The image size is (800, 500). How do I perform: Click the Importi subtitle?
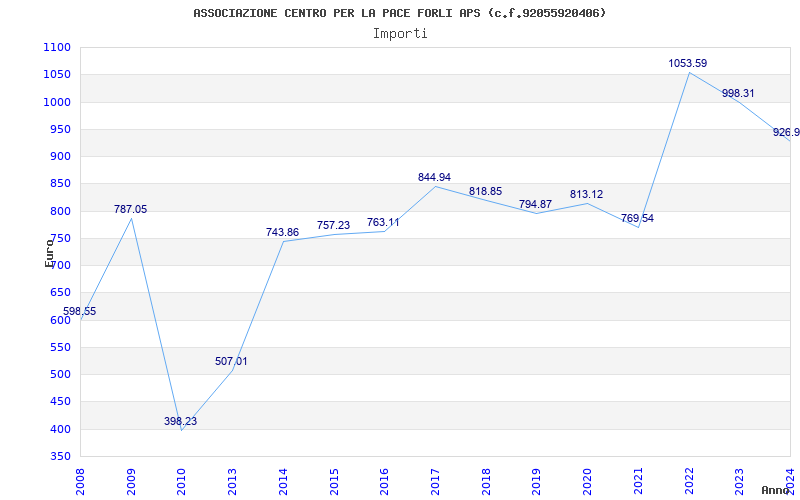pyautogui.click(x=400, y=34)
